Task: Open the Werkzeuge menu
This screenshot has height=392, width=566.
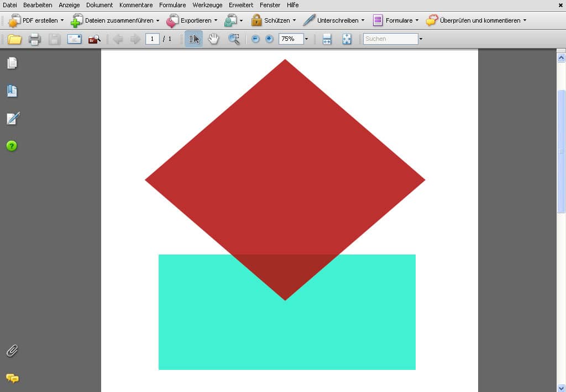Action: pos(207,5)
